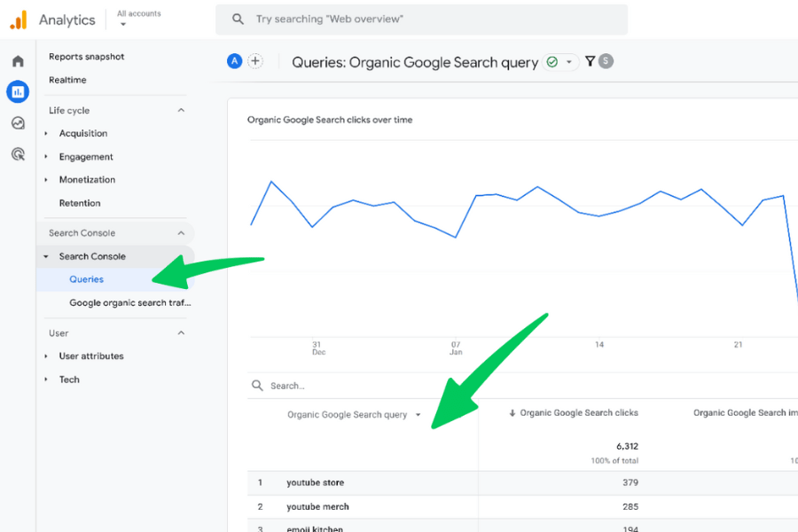Open the Home icon in left rail
The image size is (798, 532).
coord(18,61)
